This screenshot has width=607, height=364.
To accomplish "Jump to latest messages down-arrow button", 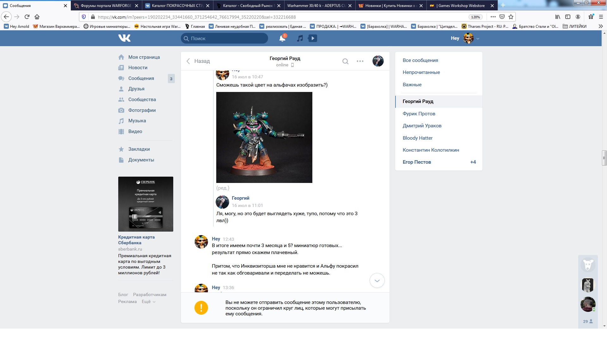I will tap(377, 281).
